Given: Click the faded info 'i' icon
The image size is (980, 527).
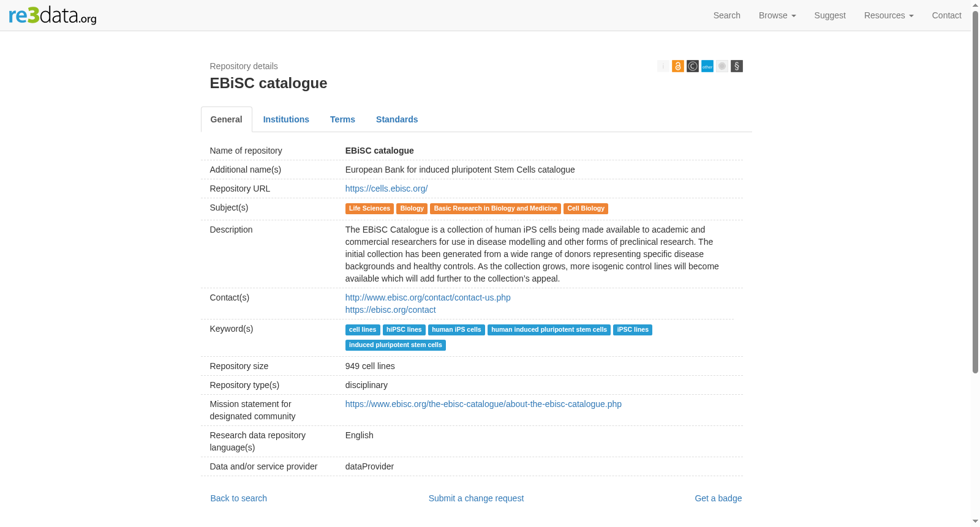Looking at the screenshot, I should (663, 66).
